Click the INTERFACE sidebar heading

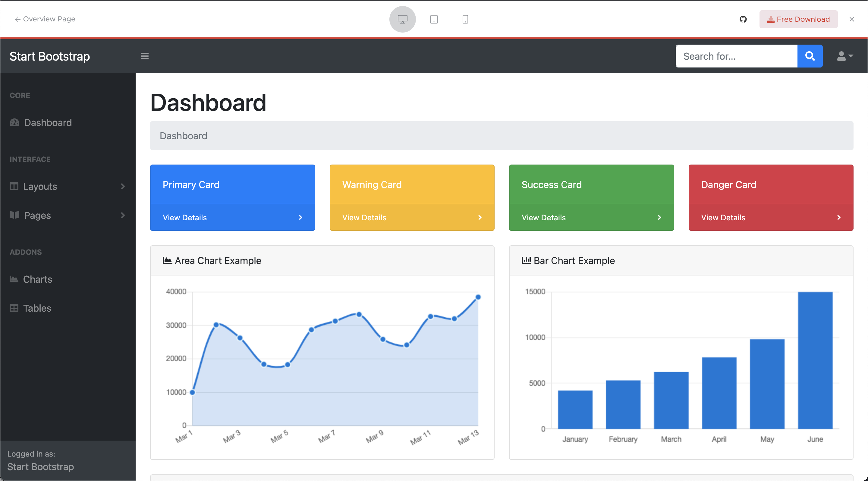[30, 159]
